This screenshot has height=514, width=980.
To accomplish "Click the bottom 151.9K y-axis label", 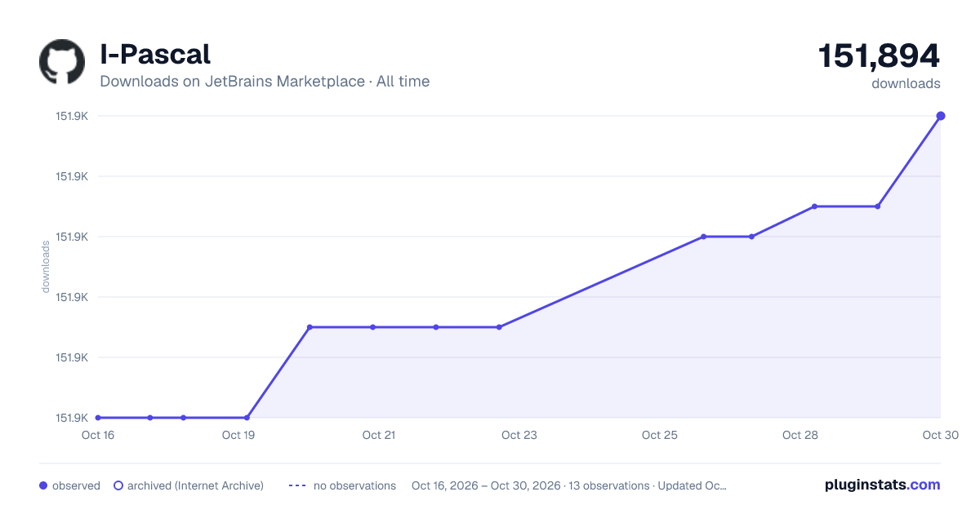I will pyautogui.click(x=72, y=418).
